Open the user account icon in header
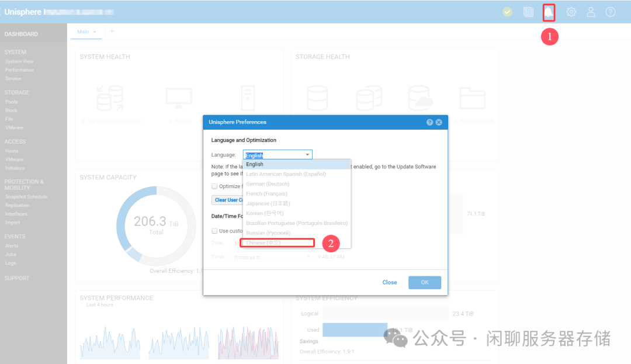Viewport: 631px width, 364px height. [591, 12]
